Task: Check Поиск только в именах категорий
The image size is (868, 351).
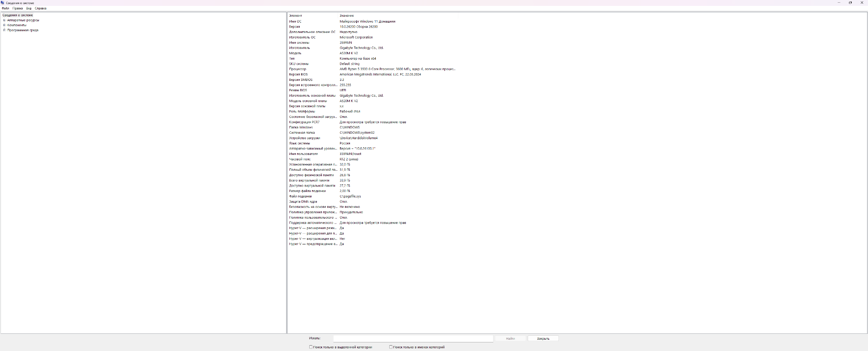Action: click(391, 347)
